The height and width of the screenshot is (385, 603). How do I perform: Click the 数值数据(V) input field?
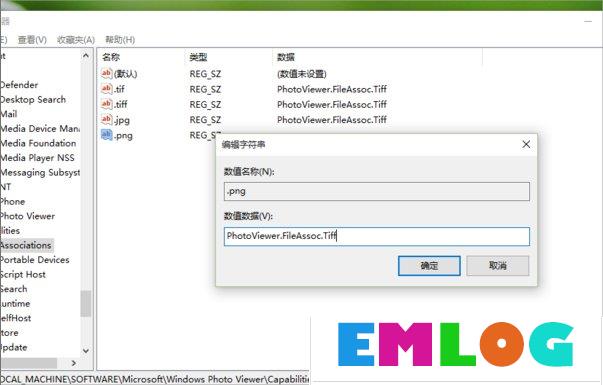[377, 236]
